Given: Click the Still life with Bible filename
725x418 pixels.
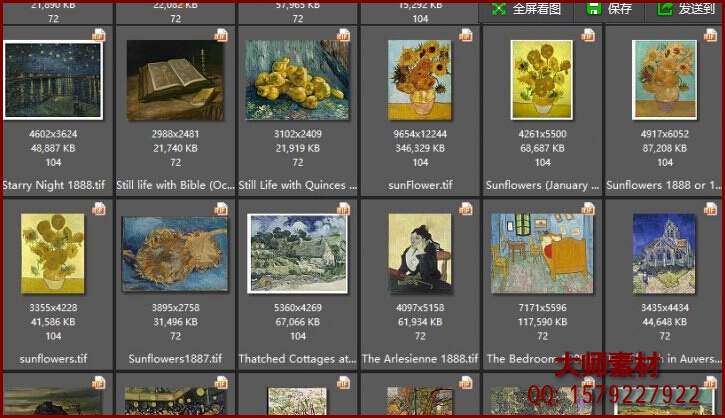Looking at the screenshot, I should 175,185.
